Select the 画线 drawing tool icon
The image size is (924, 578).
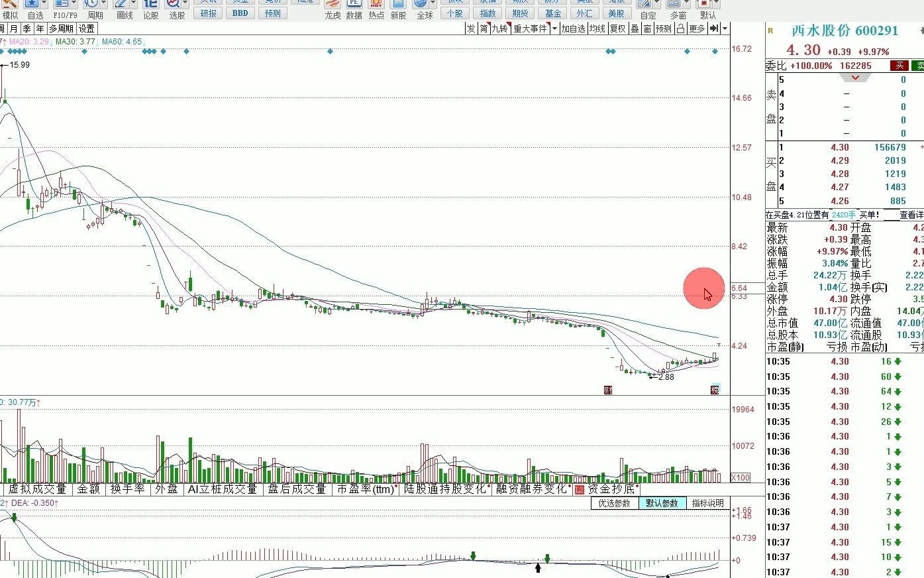coord(120,4)
